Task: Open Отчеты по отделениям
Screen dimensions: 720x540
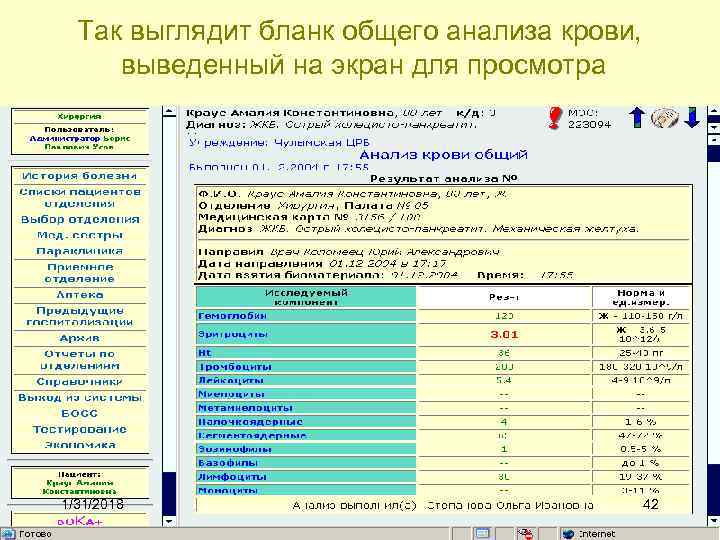Action: click(79, 360)
